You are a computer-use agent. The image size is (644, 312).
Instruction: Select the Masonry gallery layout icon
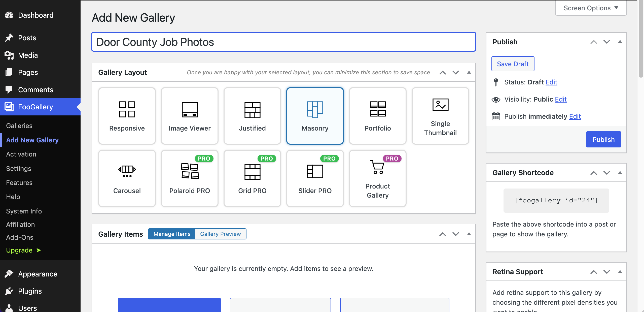[x=315, y=110]
